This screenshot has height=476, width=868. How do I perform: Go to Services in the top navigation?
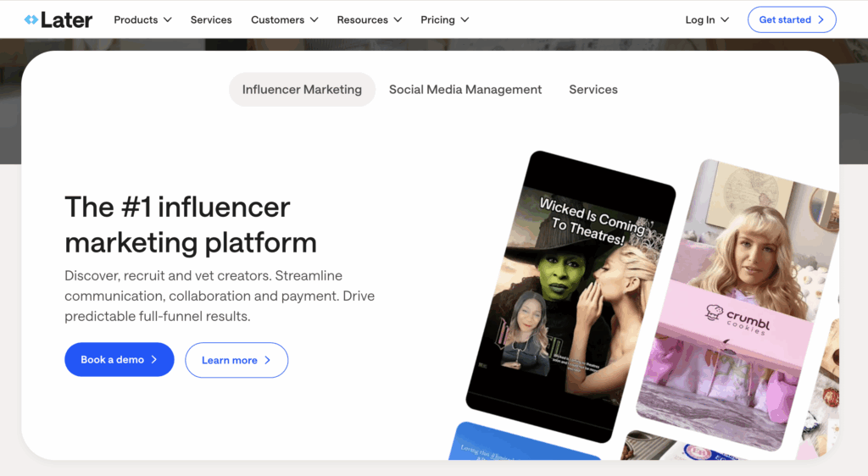point(211,19)
